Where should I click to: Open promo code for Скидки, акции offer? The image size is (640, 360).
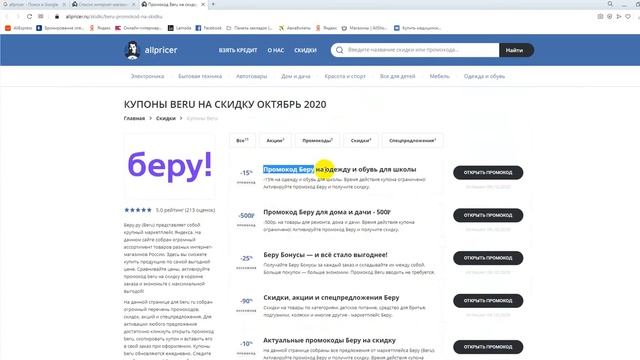coord(488,300)
